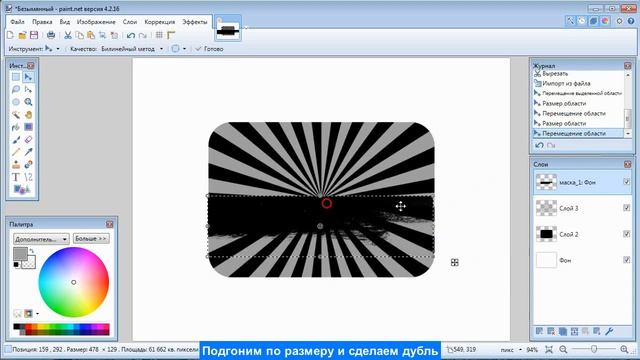Pick a hue on the color wheel
The width and height of the screenshot is (640, 360).
coord(73,282)
